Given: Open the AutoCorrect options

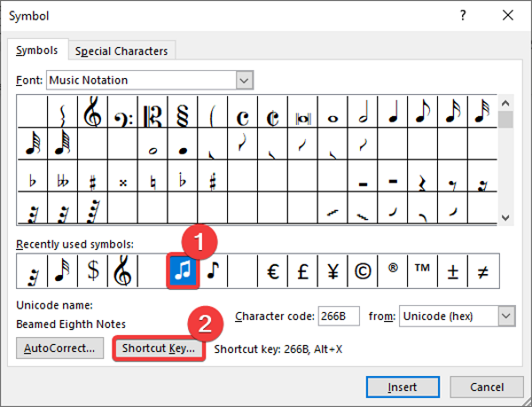Looking at the screenshot, I should [59, 348].
